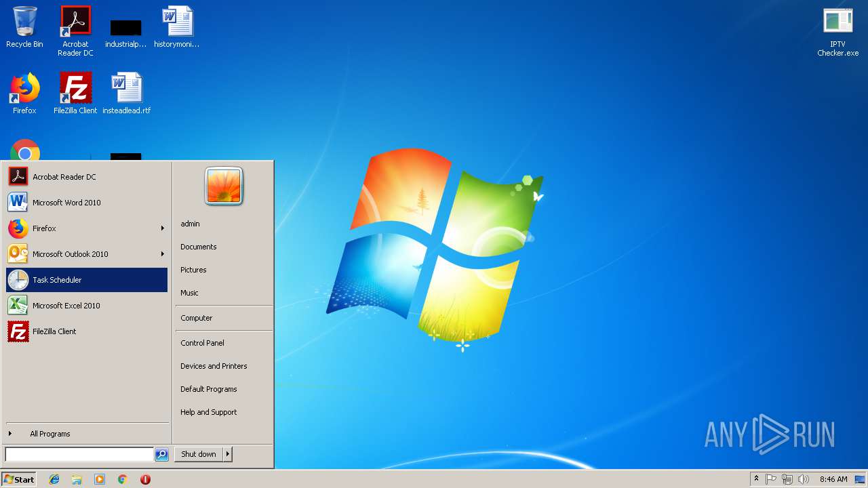
Task: Click Show desktop button in tray
Action: [x=861, y=479]
